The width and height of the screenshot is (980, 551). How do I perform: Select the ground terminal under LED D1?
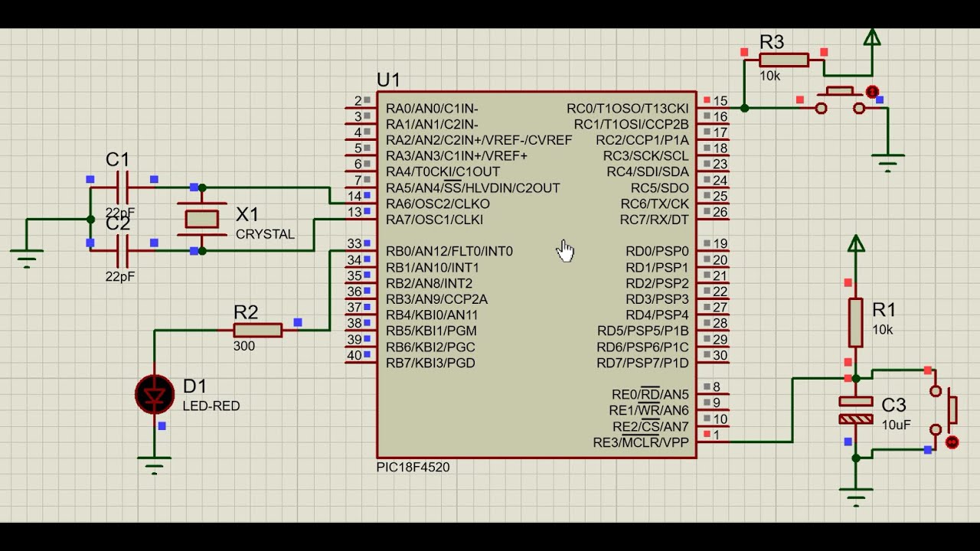coord(155,465)
